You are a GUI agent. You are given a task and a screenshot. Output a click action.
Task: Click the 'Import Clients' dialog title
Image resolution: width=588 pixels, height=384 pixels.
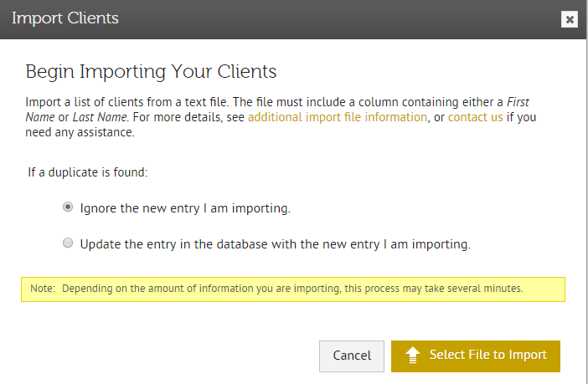(x=65, y=18)
